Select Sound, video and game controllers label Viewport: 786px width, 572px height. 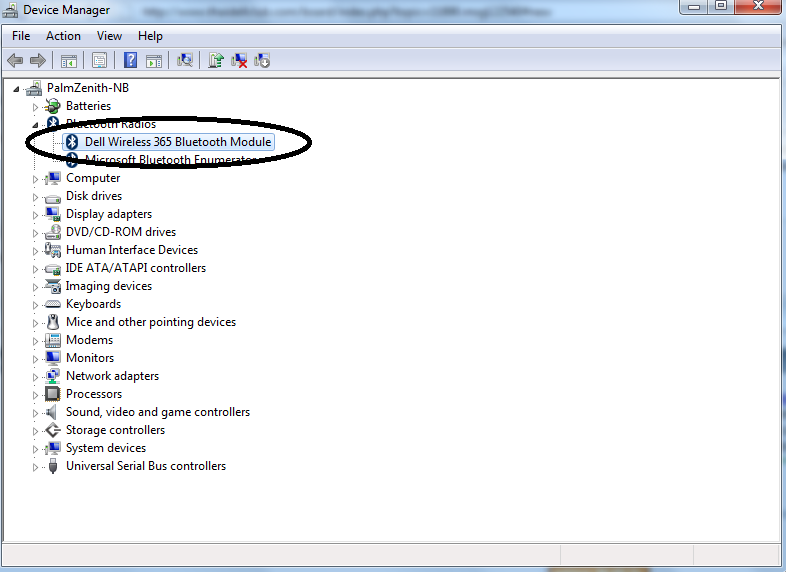[x=158, y=412]
